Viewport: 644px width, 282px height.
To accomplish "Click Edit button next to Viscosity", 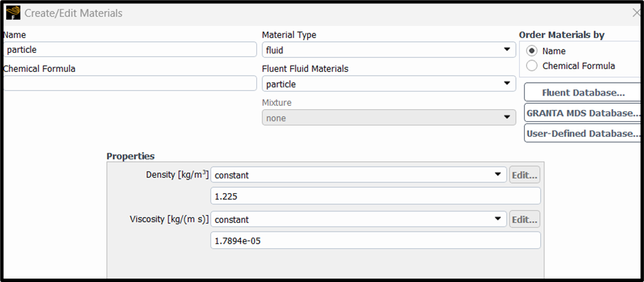I will coord(525,220).
